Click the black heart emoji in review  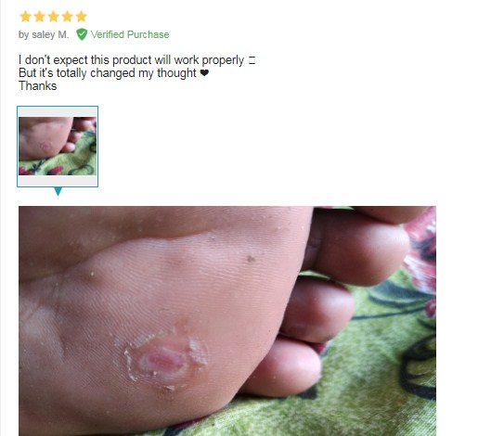tap(204, 73)
